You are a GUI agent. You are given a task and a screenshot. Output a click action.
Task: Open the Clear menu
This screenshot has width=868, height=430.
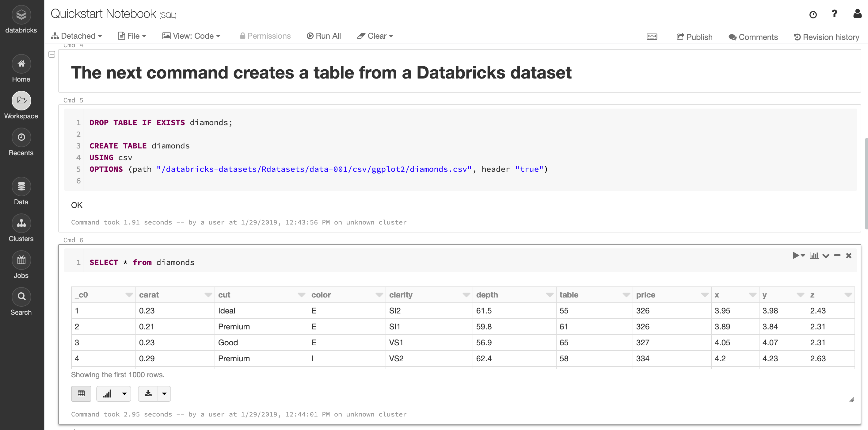coord(375,36)
